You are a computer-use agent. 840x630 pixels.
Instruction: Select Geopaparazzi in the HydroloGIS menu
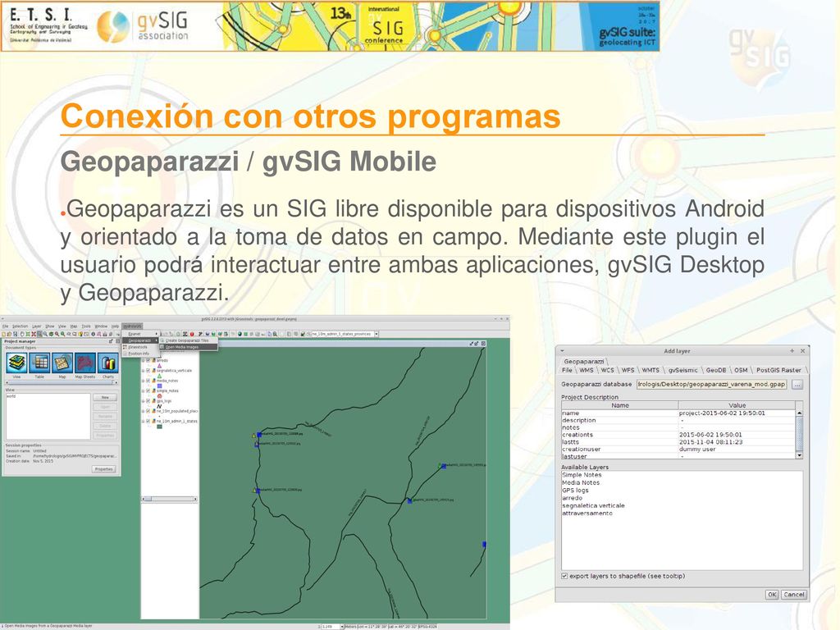point(140,340)
